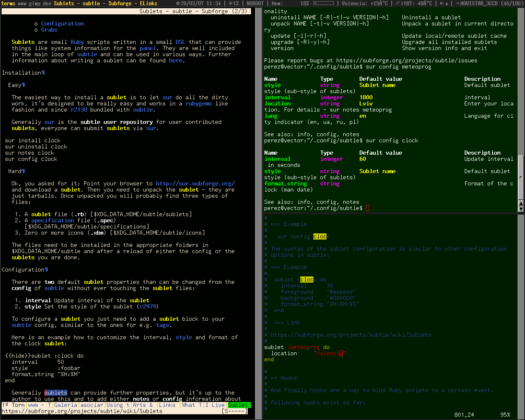Click the clock icon before the date
This screenshot has height=420, width=525.
click(x=178, y=3)
